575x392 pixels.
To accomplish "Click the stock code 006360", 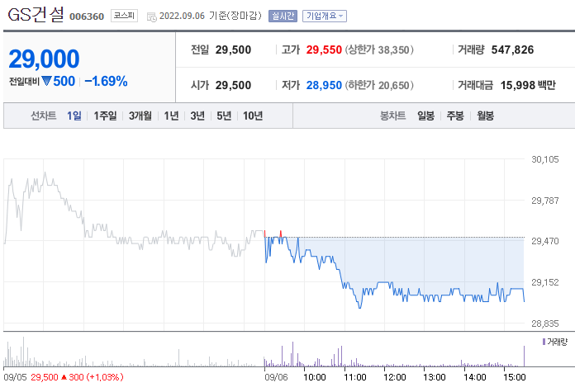I will pos(87,17).
